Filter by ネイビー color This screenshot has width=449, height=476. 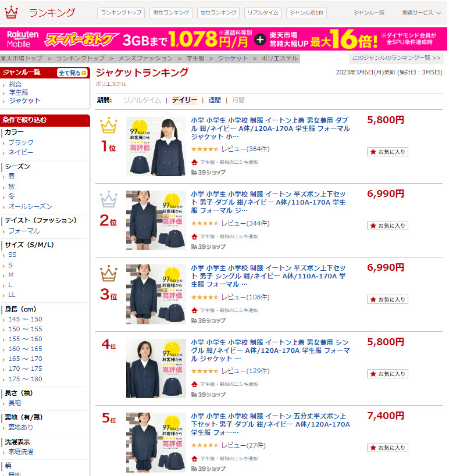pyautogui.click(x=21, y=152)
